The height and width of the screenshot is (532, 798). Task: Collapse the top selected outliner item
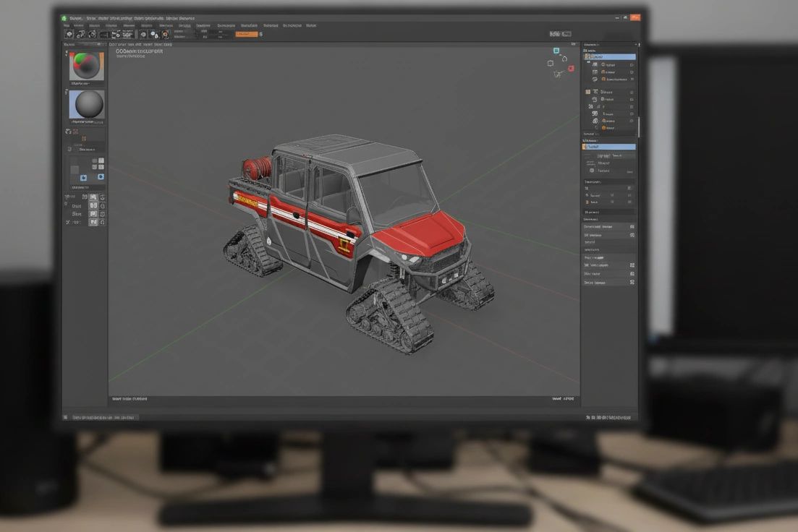[x=587, y=56]
